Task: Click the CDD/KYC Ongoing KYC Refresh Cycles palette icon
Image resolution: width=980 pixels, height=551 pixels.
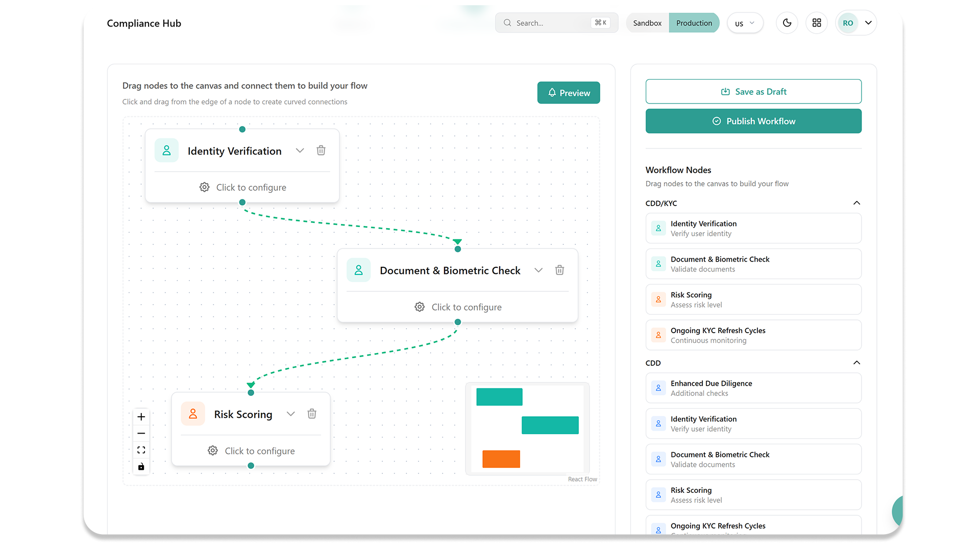Action: pyautogui.click(x=658, y=335)
